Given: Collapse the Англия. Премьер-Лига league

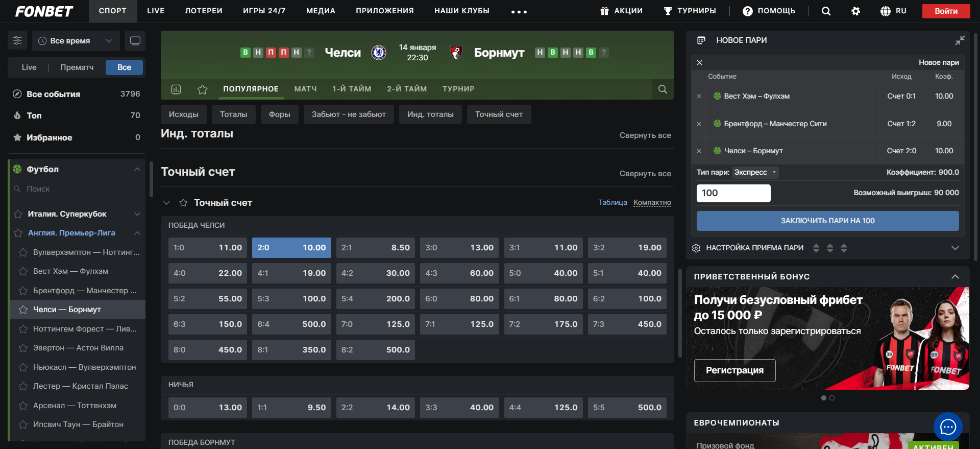Looking at the screenshot, I should coord(137,233).
